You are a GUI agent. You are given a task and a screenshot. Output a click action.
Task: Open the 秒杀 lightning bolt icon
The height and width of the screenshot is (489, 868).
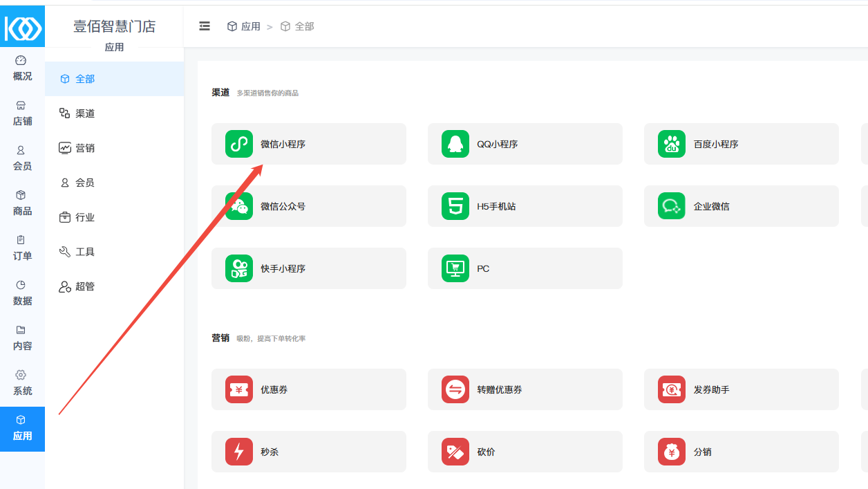pyautogui.click(x=239, y=452)
